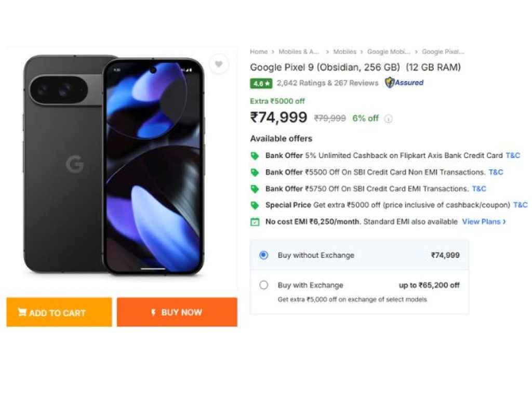Viewport: 532px width, 393px height.
Task: Open Home breadcrumb link
Action: click(x=259, y=52)
